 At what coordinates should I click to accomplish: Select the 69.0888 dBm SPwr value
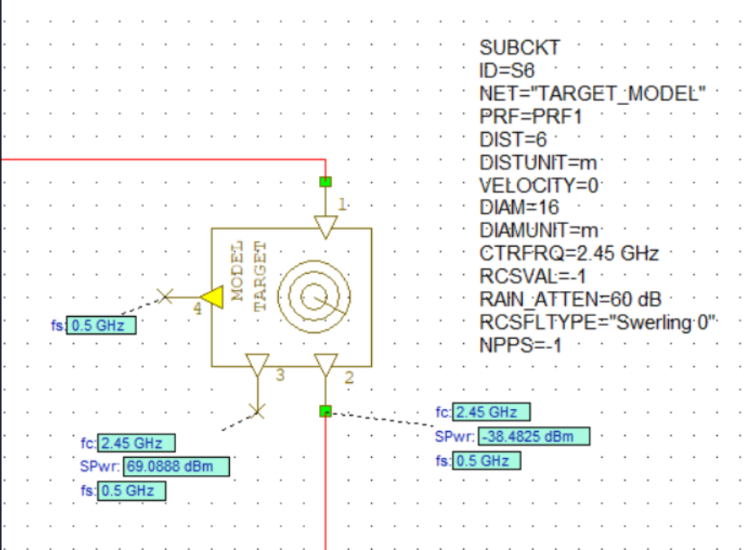pyautogui.click(x=176, y=467)
